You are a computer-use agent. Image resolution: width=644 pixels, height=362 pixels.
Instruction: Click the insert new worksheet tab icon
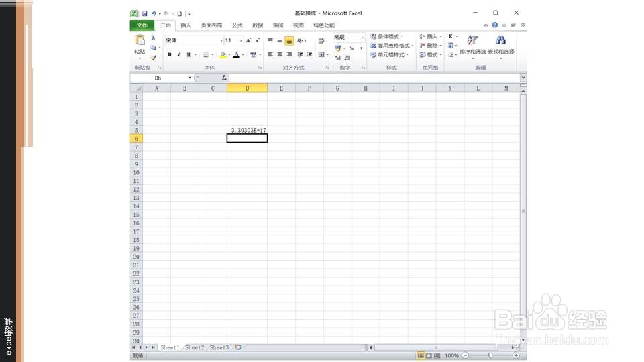(237, 347)
